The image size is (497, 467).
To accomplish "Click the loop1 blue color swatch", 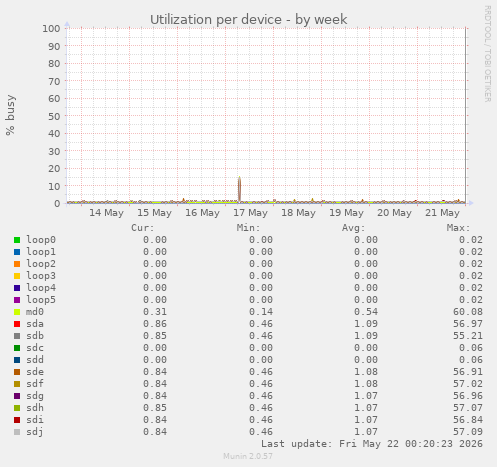I will click(x=17, y=252).
